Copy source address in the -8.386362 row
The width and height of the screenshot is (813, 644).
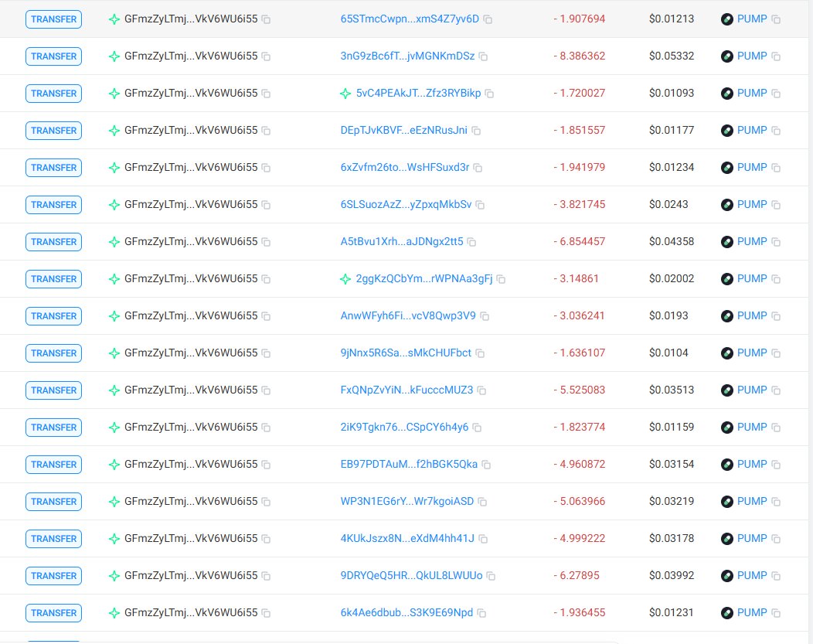(266, 56)
